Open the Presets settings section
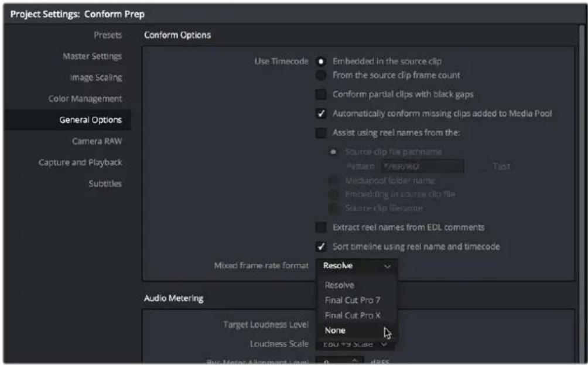Screen dimensions: 588x365 pyautogui.click(x=108, y=35)
